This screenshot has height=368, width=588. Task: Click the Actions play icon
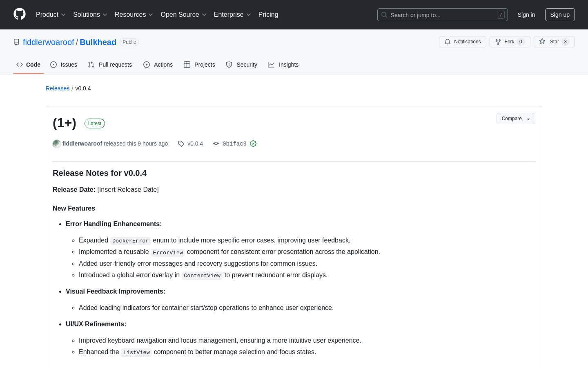[147, 65]
